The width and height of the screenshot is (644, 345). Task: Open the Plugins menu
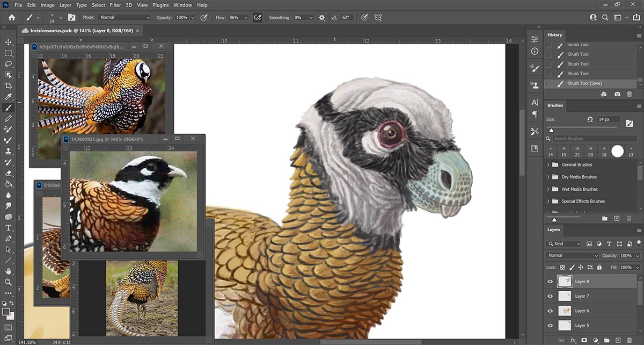click(160, 5)
